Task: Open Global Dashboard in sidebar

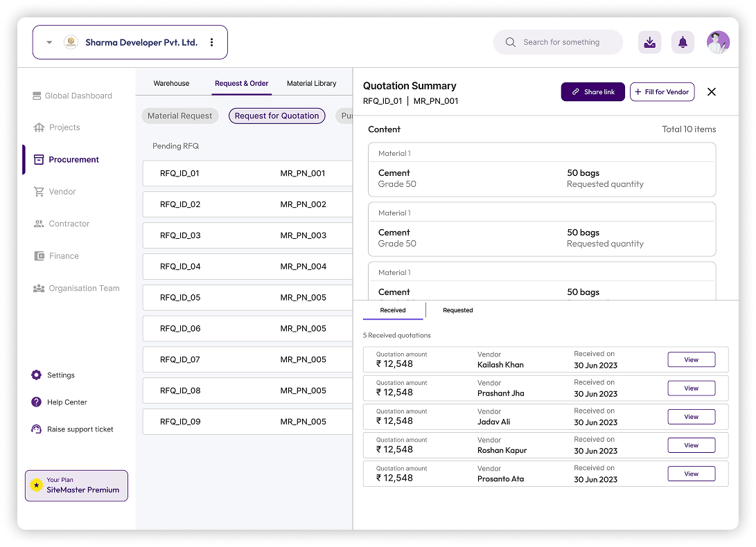Action: coord(78,96)
